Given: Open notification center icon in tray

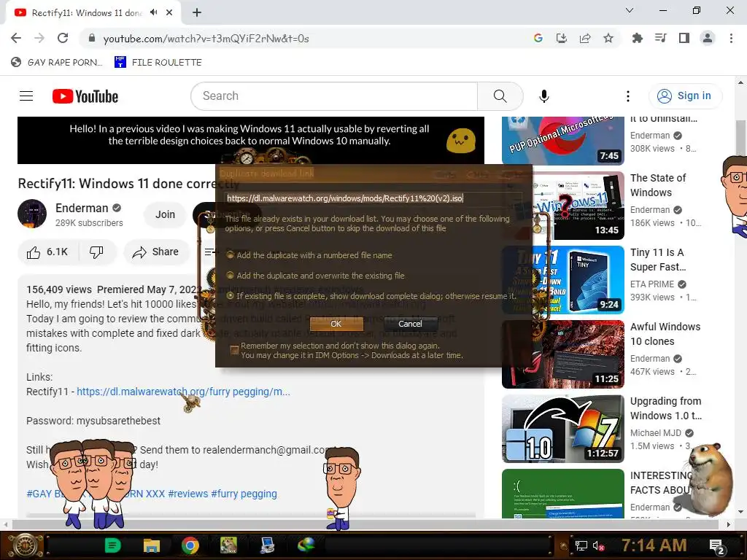Looking at the screenshot, I should click(x=717, y=547).
